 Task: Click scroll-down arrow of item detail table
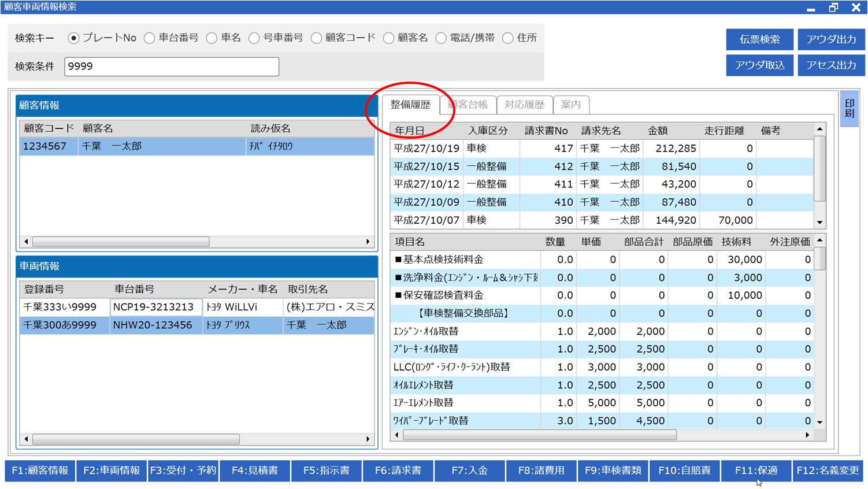(819, 423)
